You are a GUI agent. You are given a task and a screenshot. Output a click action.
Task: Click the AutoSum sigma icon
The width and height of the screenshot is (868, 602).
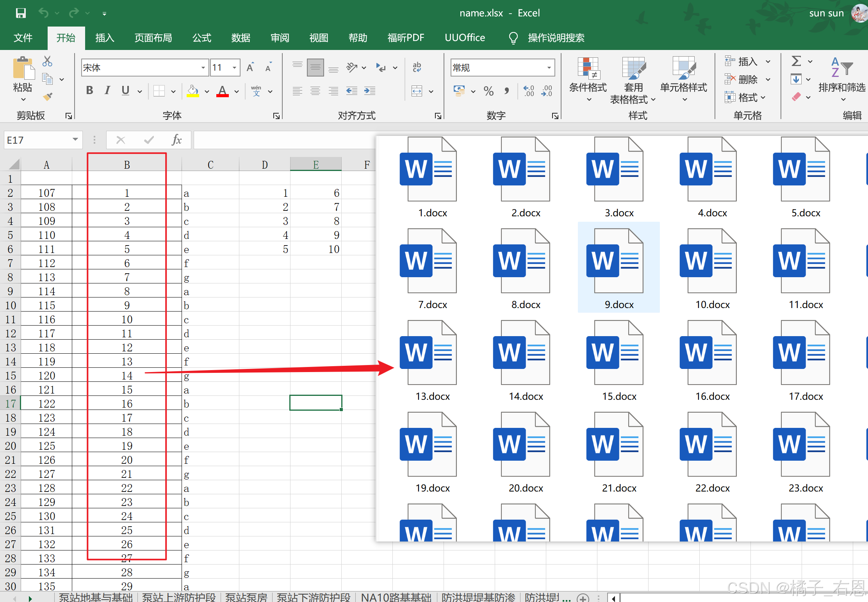point(796,61)
